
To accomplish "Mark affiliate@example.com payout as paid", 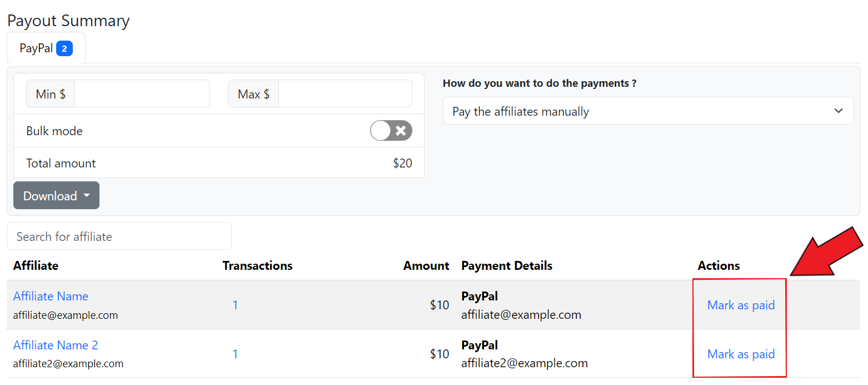I will pyautogui.click(x=741, y=305).
